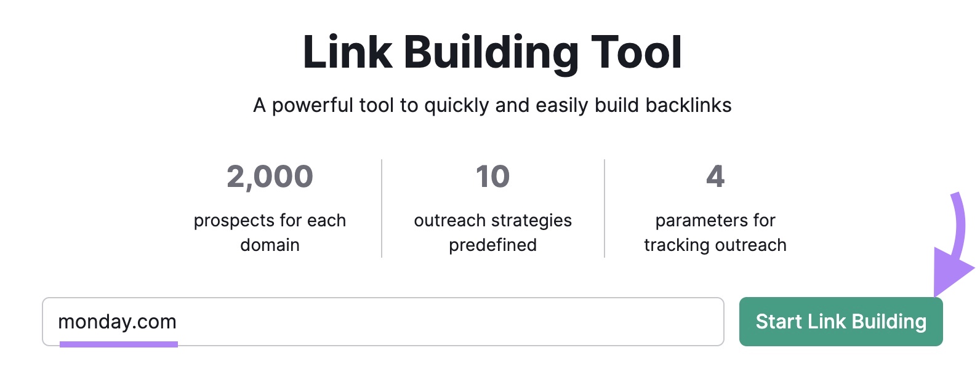Click the powerful tool subtitle text
Viewport: 980px width, 385px height.
(x=492, y=105)
